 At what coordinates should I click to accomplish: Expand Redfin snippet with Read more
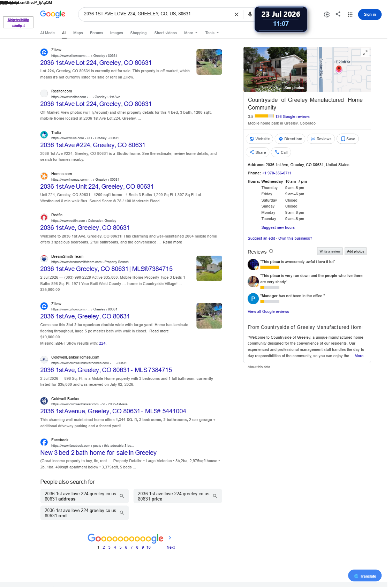click(x=172, y=242)
